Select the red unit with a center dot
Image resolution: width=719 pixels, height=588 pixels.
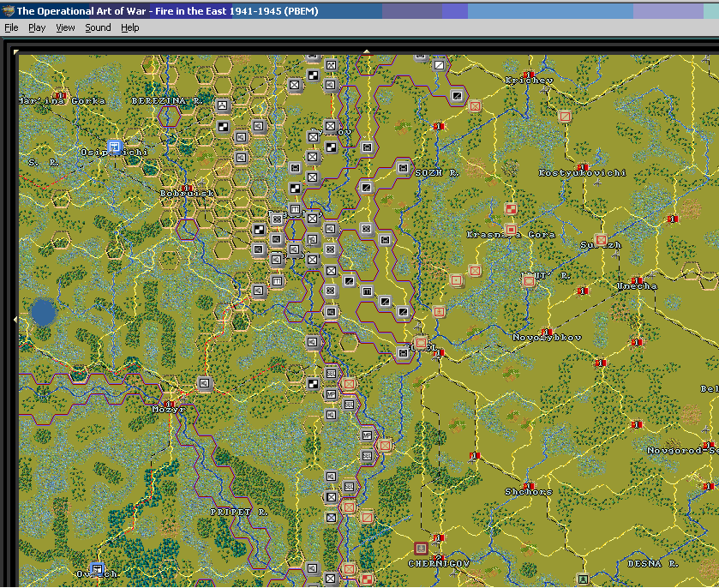coord(456,279)
